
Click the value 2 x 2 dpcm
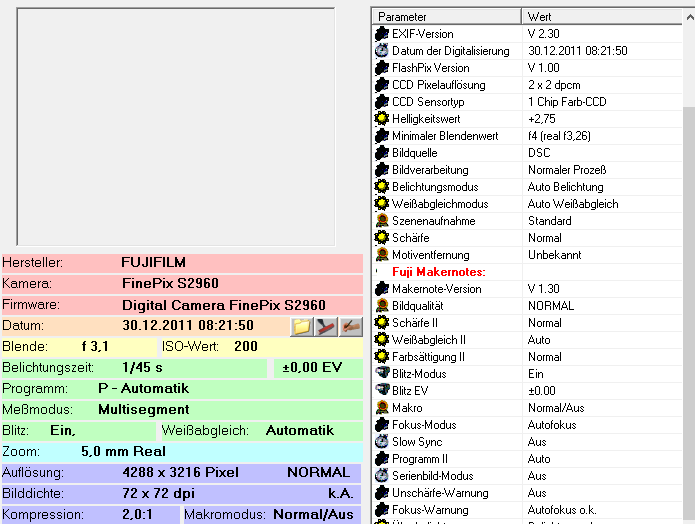(x=554, y=85)
